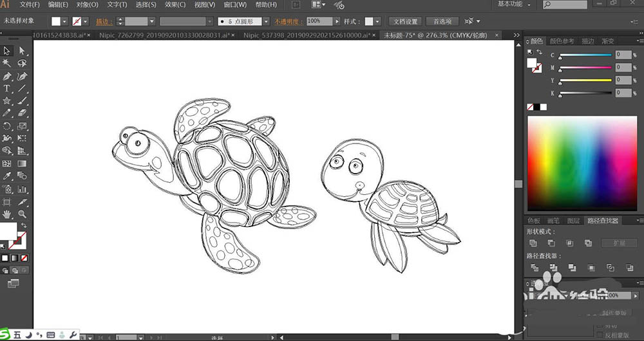Select the Direct Selection tool
Viewport: 644px width, 341px height.
[x=22, y=51]
